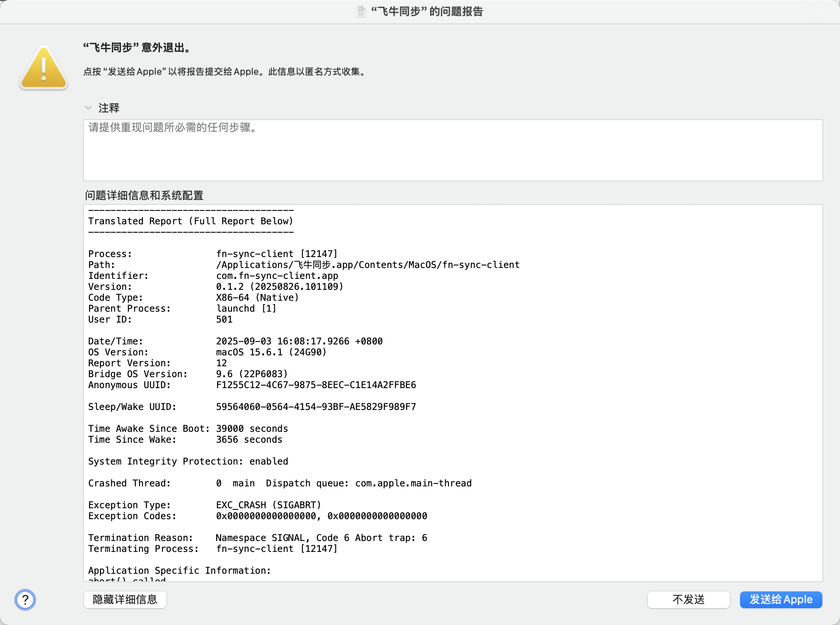840x625 pixels.
Task: Click the document icon in title bar
Action: 361,11
